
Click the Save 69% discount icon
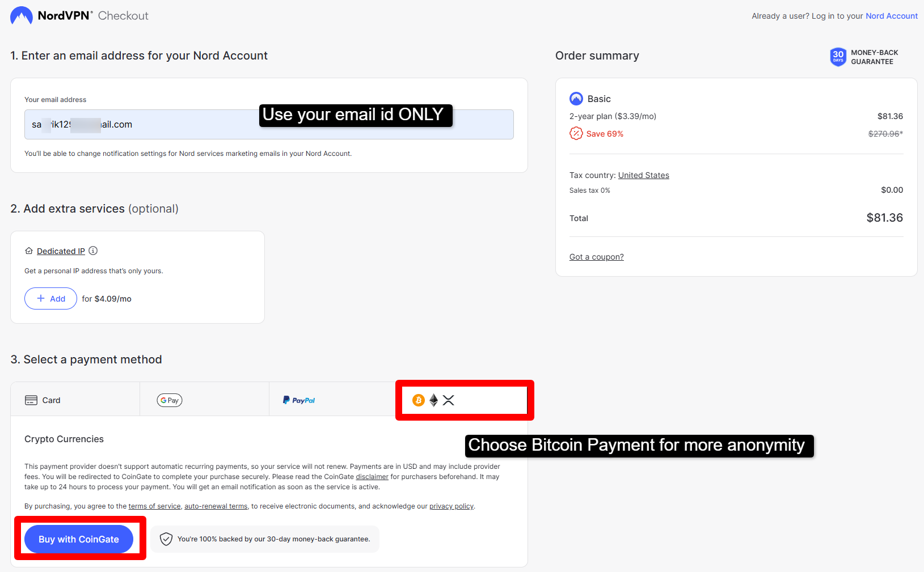pyautogui.click(x=576, y=134)
